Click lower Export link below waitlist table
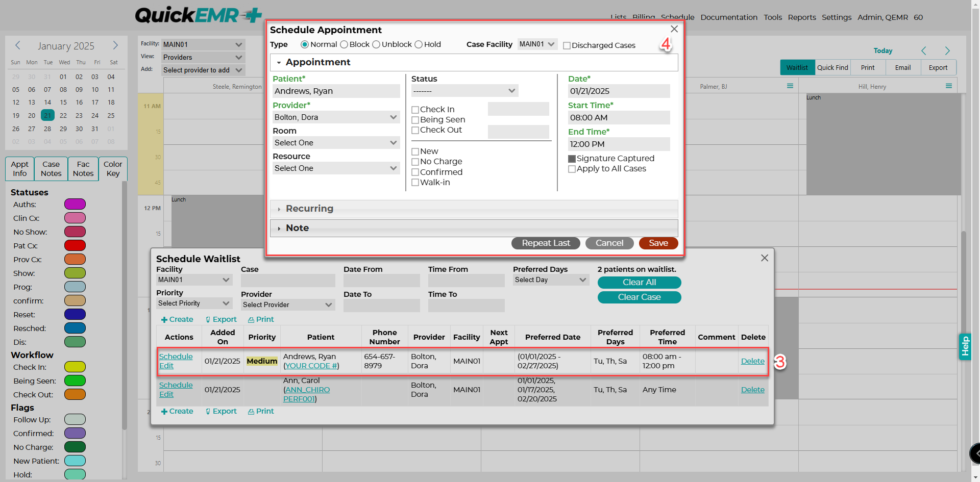The height and width of the screenshot is (482, 980). 221,411
